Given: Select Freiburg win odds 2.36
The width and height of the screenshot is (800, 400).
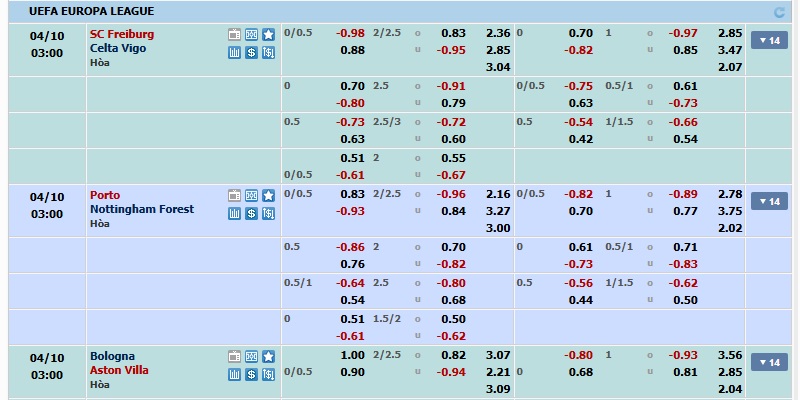Looking at the screenshot, I should pos(498,33).
